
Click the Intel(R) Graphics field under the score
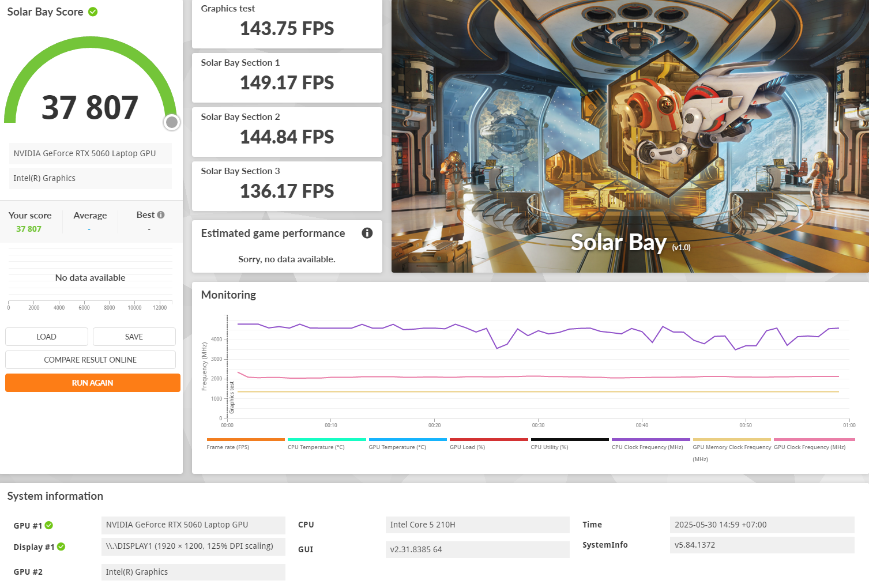[x=91, y=178]
